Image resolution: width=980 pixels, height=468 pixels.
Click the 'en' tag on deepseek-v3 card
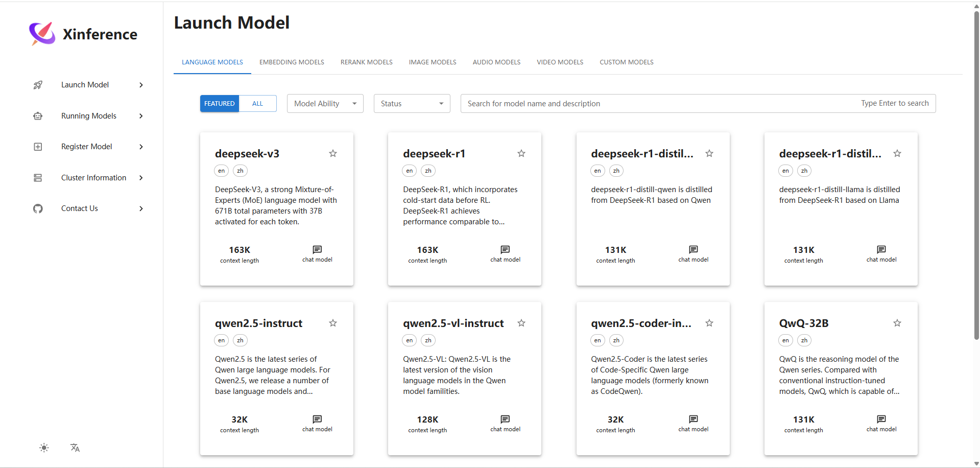click(x=221, y=171)
